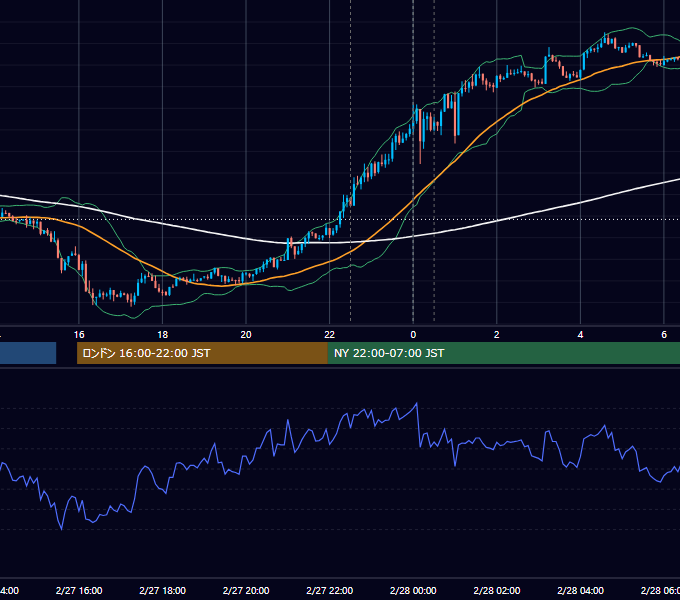Click the 18 label on the upper time axis
This screenshot has width=680, height=600.
[x=162, y=335]
